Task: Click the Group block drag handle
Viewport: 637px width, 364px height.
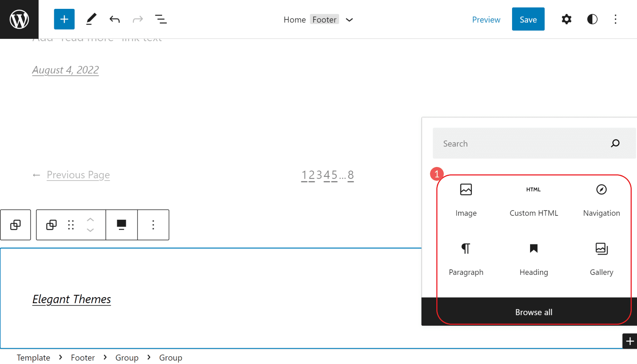Action: click(x=70, y=225)
